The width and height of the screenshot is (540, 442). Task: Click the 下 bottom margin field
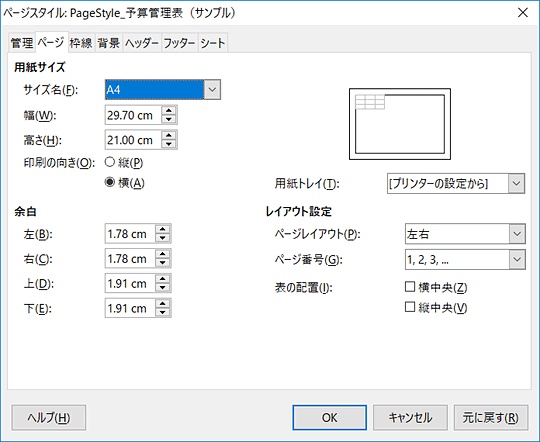point(130,308)
